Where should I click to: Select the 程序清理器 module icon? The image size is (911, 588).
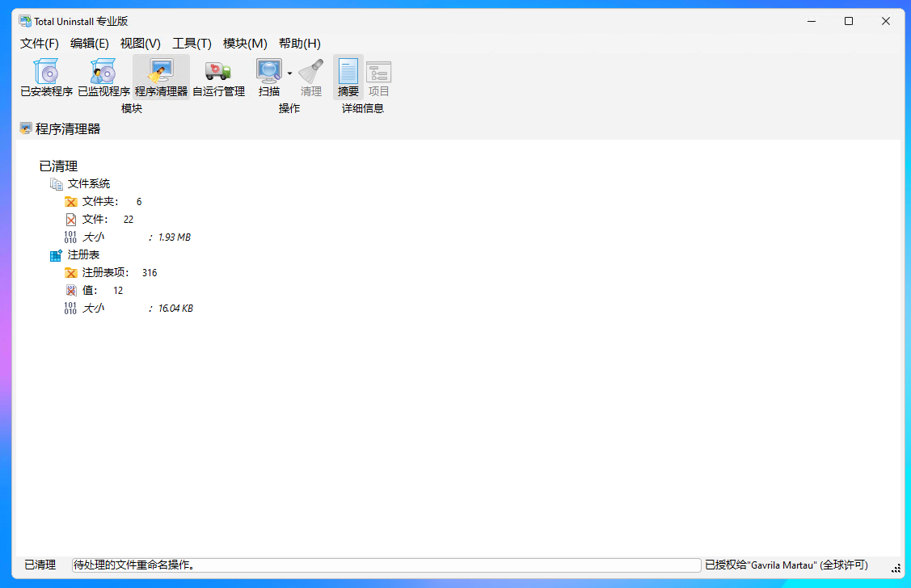coord(161,78)
